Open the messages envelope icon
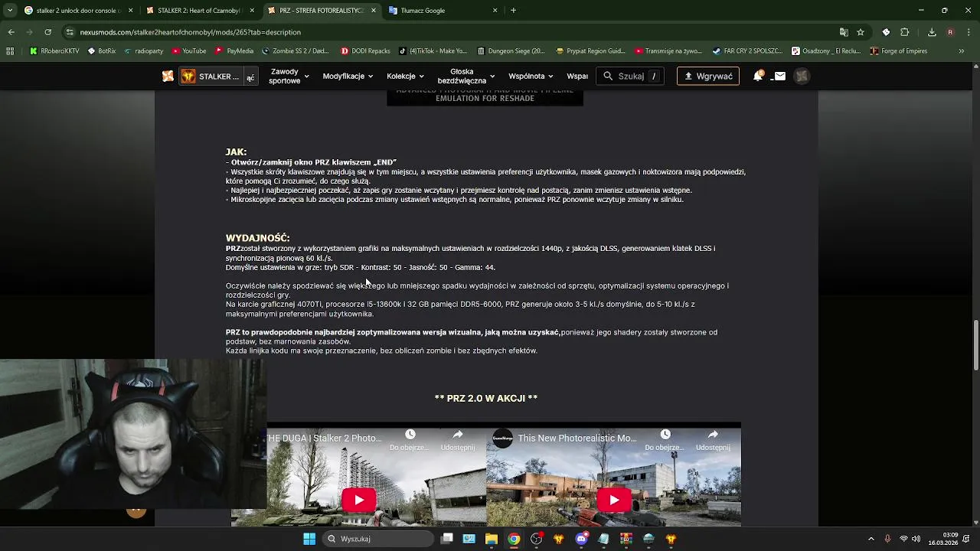Image resolution: width=980 pixels, height=551 pixels. (779, 76)
